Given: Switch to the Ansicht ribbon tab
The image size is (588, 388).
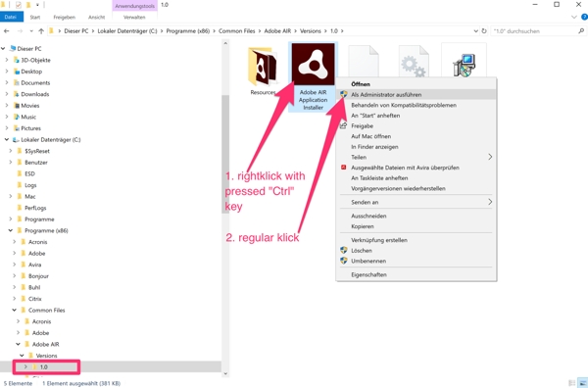Looking at the screenshot, I should pos(96,18).
